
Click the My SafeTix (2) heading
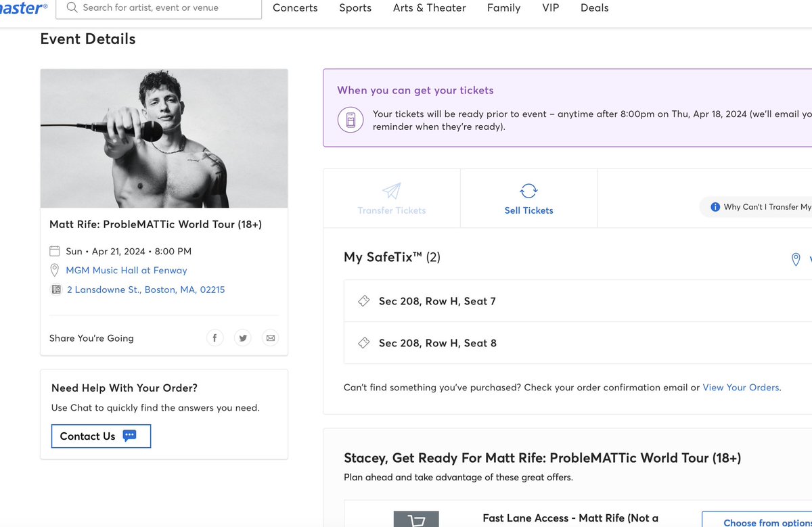pyautogui.click(x=392, y=257)
